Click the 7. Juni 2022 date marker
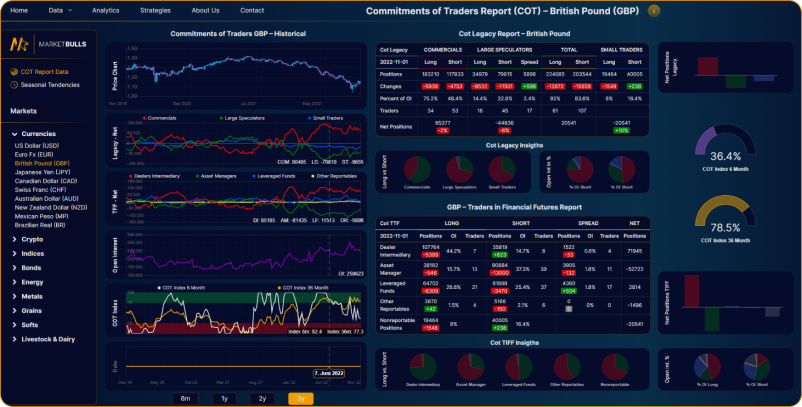Screen dimensions: 802x407 pyautogui.click(x=329, y=373)
